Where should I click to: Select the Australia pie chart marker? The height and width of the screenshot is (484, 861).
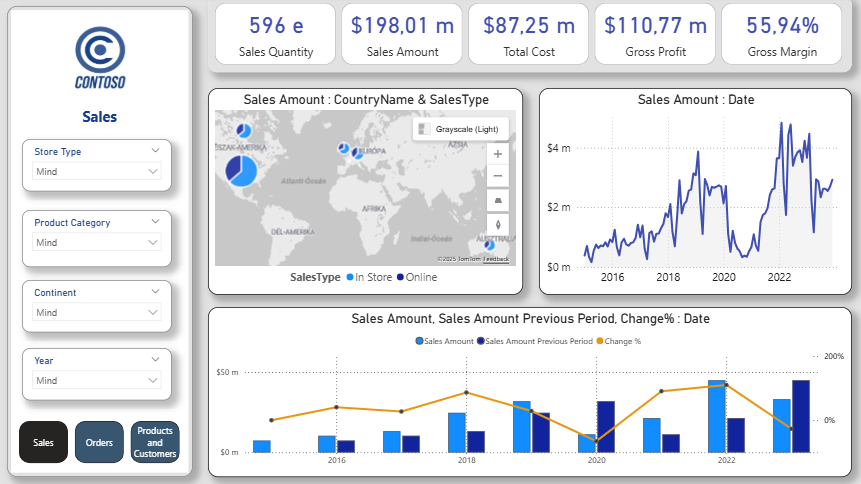[489, 245]
